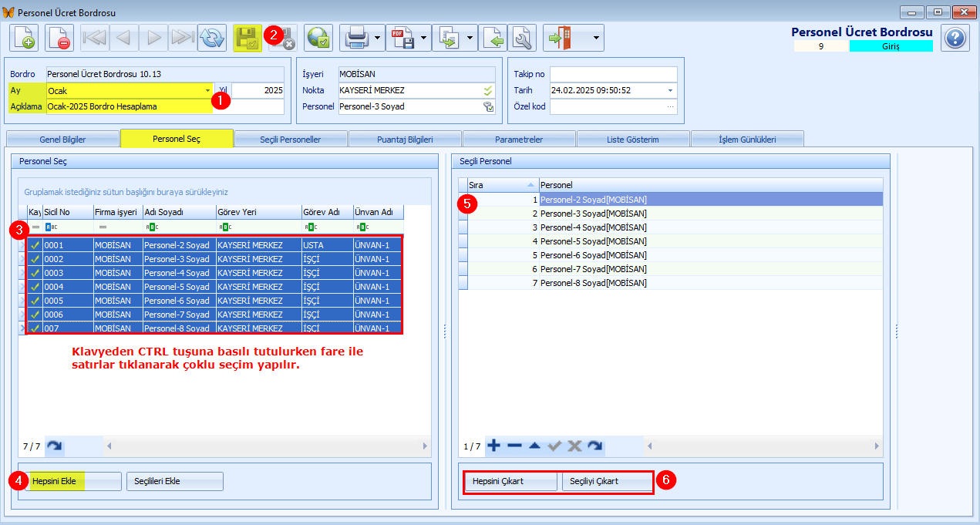Click the Sicil No column header
Image resolution: width=980 pixels, height=525 pixels.
[68, 212]
